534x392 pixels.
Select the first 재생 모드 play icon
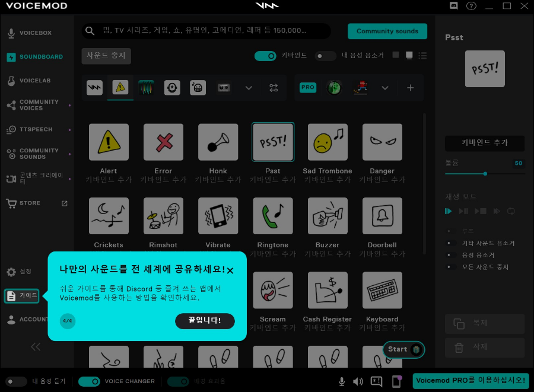(x=448, y=211)
